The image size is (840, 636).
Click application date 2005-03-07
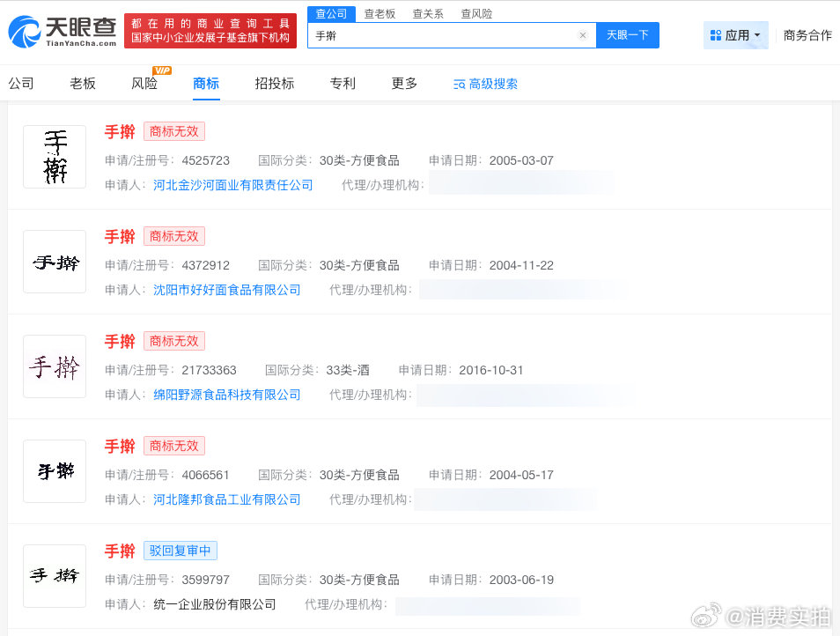pyautogui.click(x=521, y=160)
